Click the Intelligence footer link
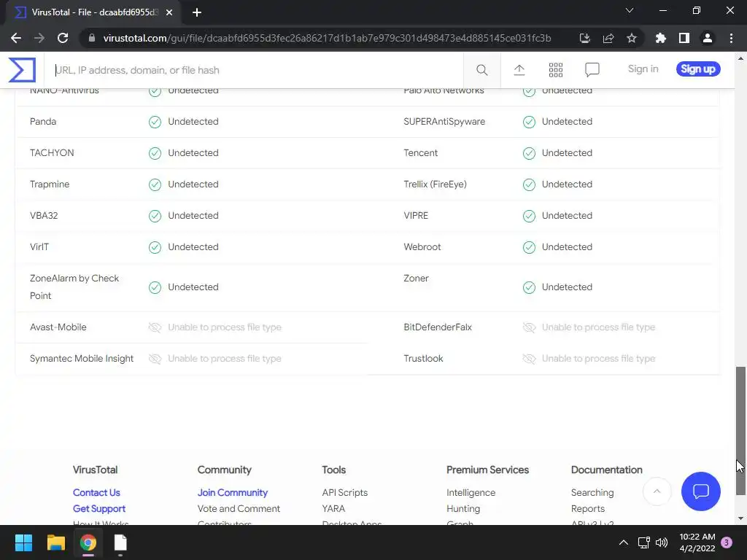Screen dimensions: 747x560 [x=471, y=492]
